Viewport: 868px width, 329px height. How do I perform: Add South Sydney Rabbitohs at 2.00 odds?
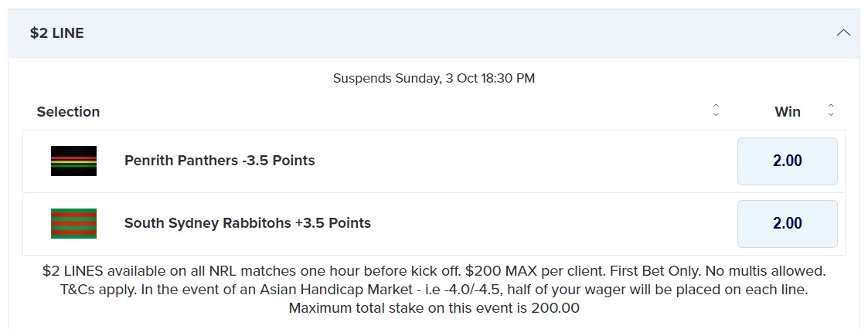787,223
